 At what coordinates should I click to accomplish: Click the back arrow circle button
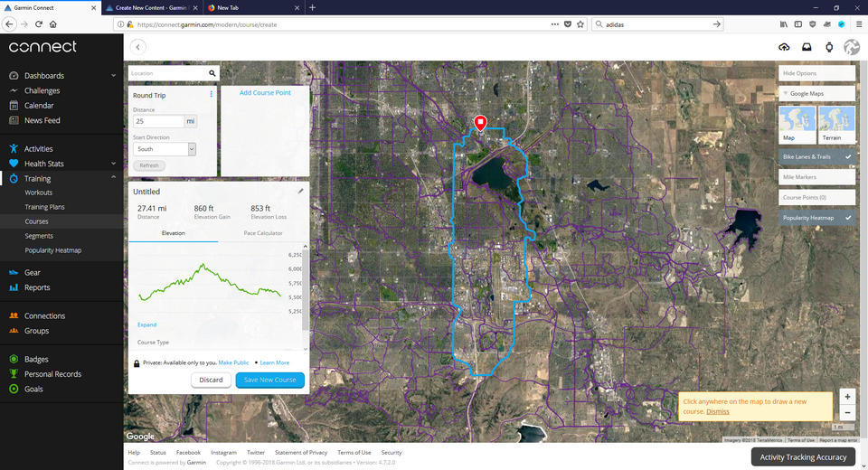point(137,47)
